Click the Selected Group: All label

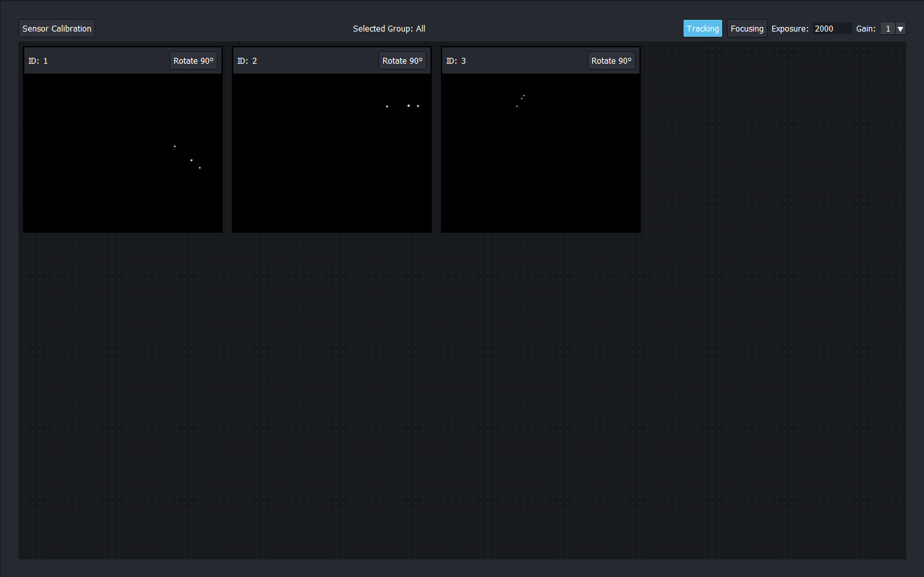click(389, 28)
